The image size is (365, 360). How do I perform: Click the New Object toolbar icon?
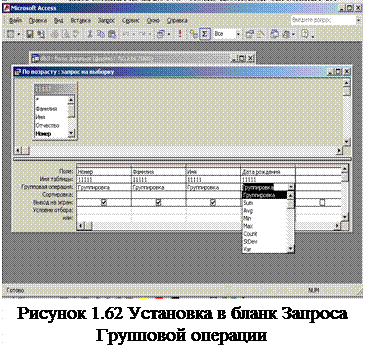(x=286, y=34)
